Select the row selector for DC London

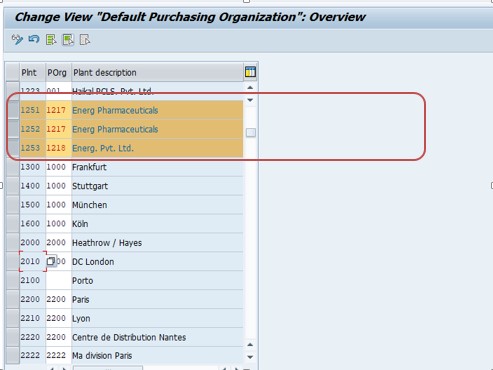[13, 261]
